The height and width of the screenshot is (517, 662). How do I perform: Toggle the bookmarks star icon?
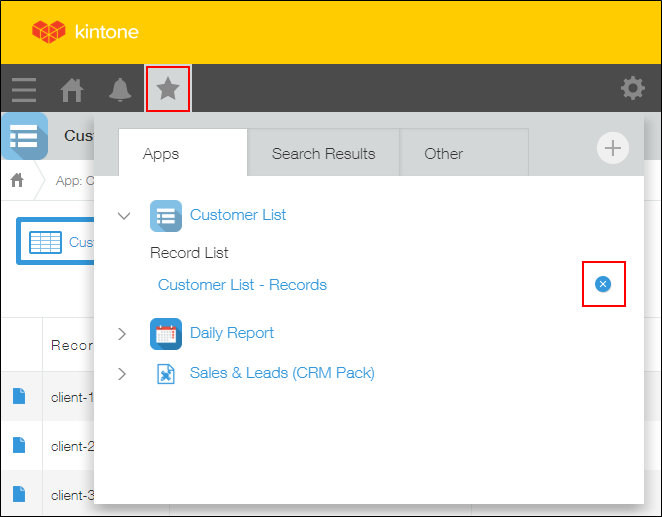[x=168, y=90]
